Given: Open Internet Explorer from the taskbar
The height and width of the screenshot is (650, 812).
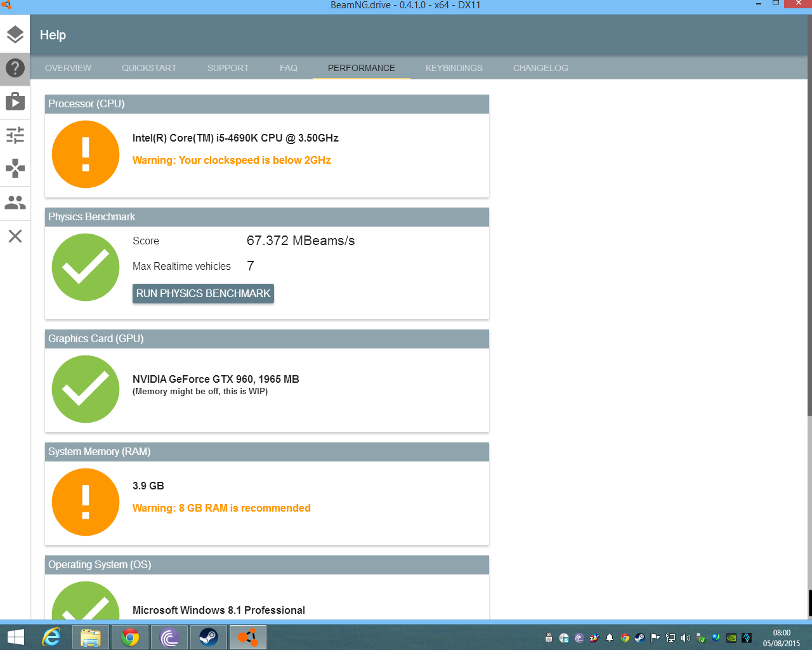Looking at the screenshot, I should pos(51,637).
